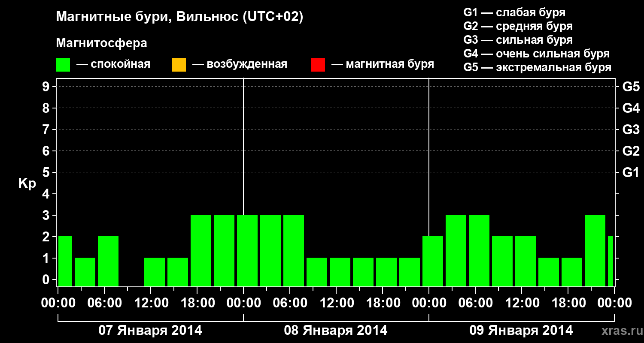Click the 'G3' label on right axis
644x343 pixels.
tap(631, 129)
